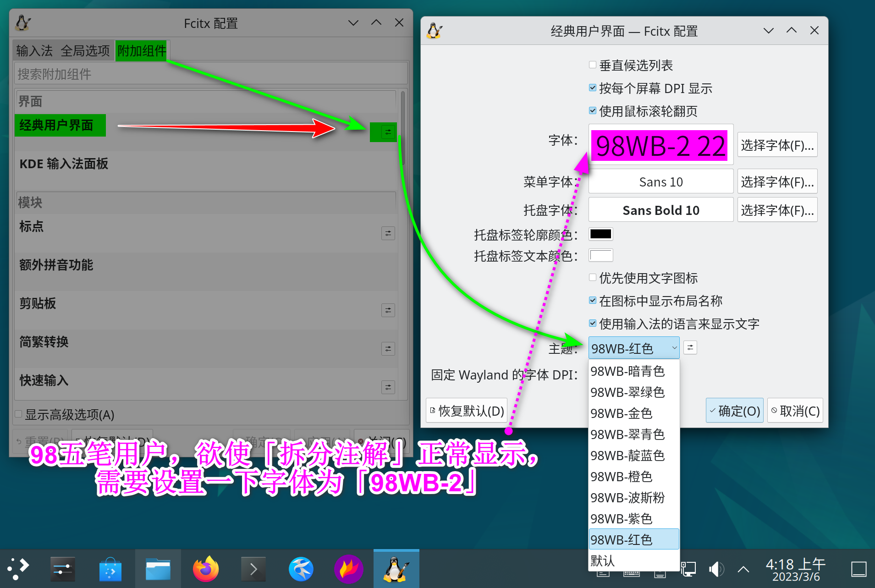Open settings button for 简繁转换 module

(388, 349)
